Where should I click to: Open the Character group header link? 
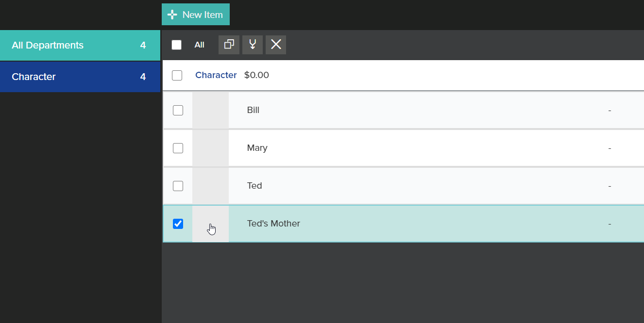tap(216, 75)
